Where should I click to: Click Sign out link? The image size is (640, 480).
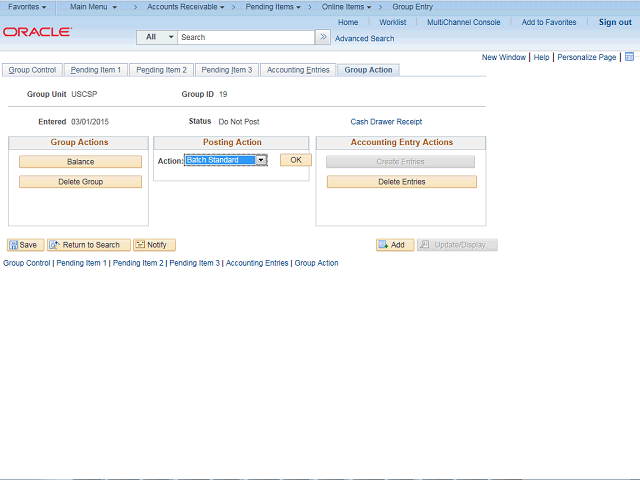[615, 22]
